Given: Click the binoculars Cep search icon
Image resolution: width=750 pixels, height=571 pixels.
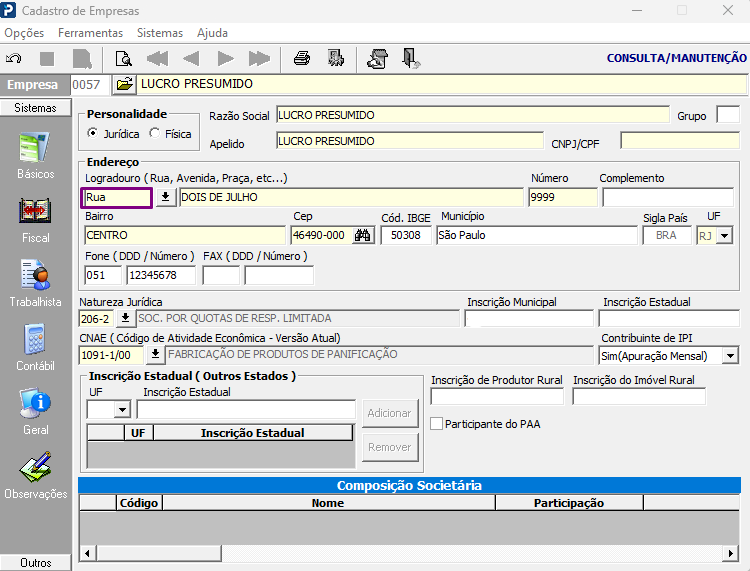Looking at the screenshot, I should coord(363,235).
